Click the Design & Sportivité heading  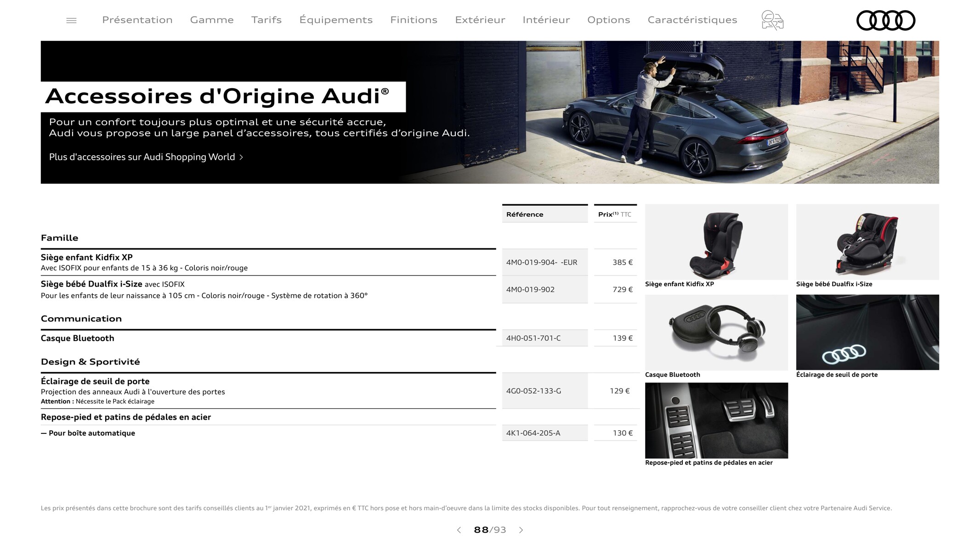(91, 362)
